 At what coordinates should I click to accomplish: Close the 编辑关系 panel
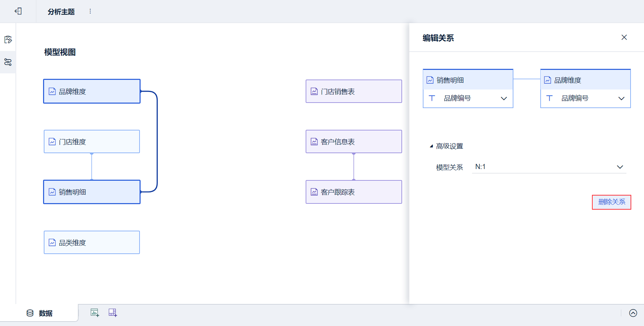(624, 38)
